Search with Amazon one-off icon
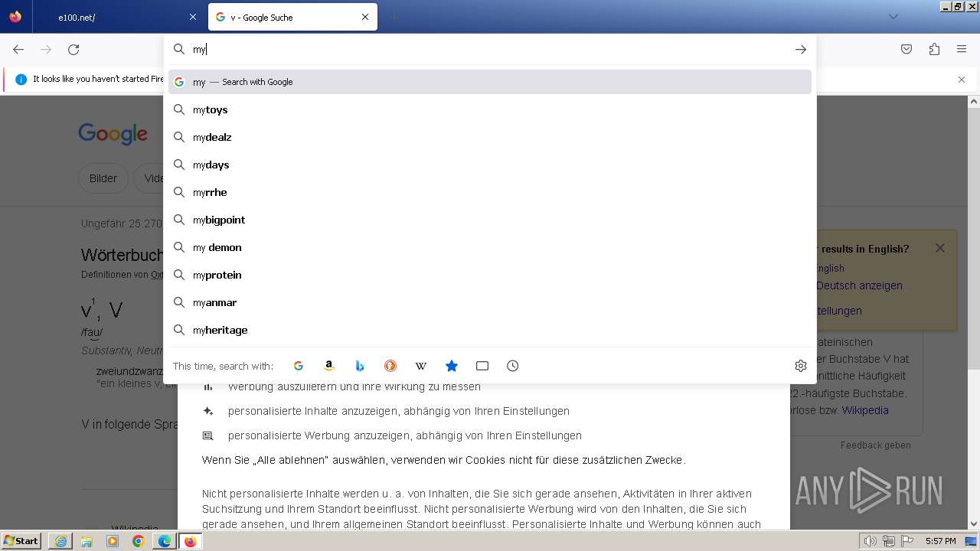The image size is (980, 551). [329, 366]
